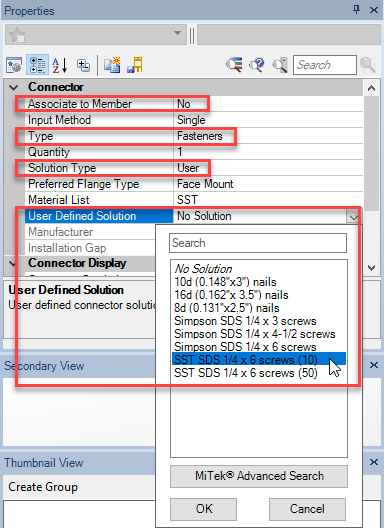Click the save properties disk icon

point(135,65)
